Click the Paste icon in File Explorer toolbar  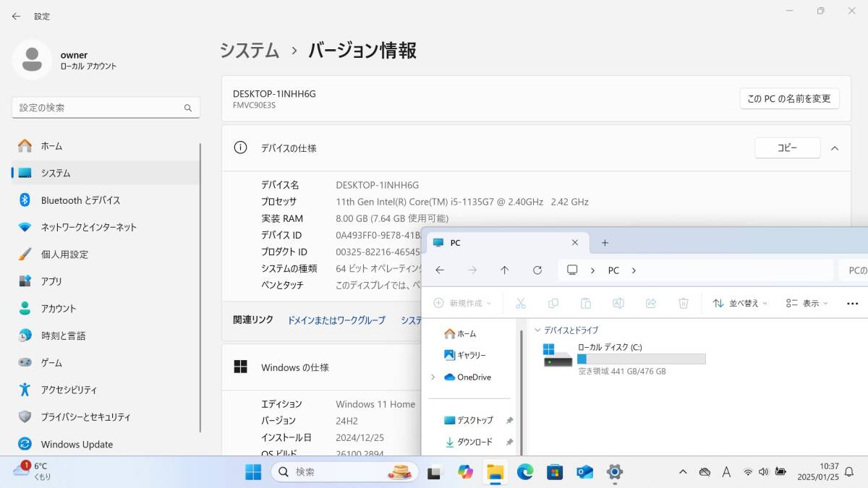coord(585,302)
